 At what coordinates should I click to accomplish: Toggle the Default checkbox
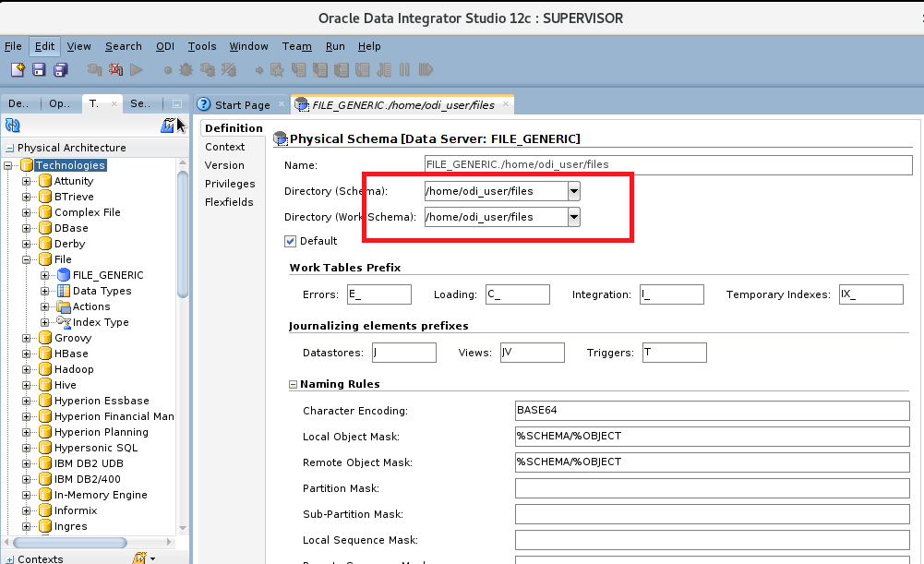click(290, 241)
